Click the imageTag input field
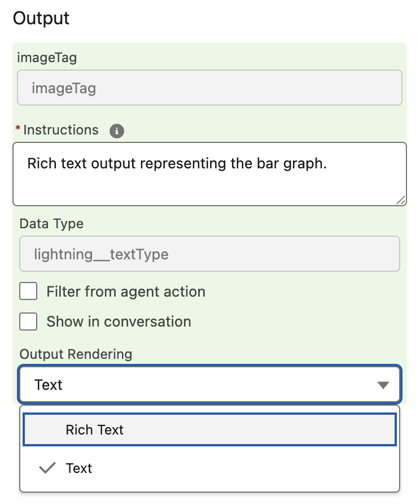 [209, 88]
